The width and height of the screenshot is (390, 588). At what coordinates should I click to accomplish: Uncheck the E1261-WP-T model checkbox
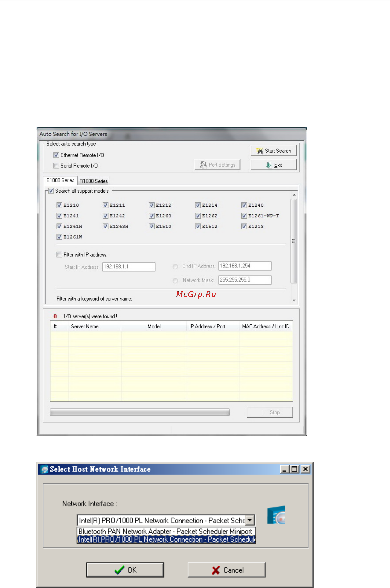(244, 216)
